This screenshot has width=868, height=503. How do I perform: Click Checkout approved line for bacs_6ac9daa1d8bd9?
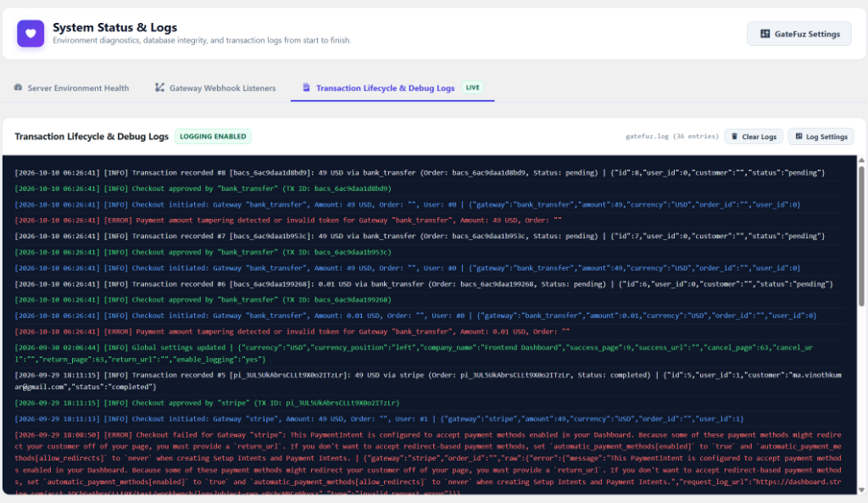pyautogui.click(x=203, y=188)
